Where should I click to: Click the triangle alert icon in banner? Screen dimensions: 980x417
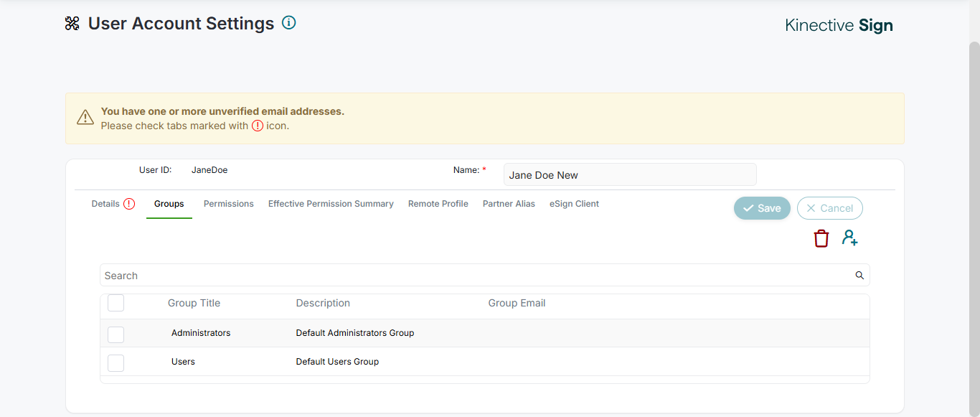85,117
